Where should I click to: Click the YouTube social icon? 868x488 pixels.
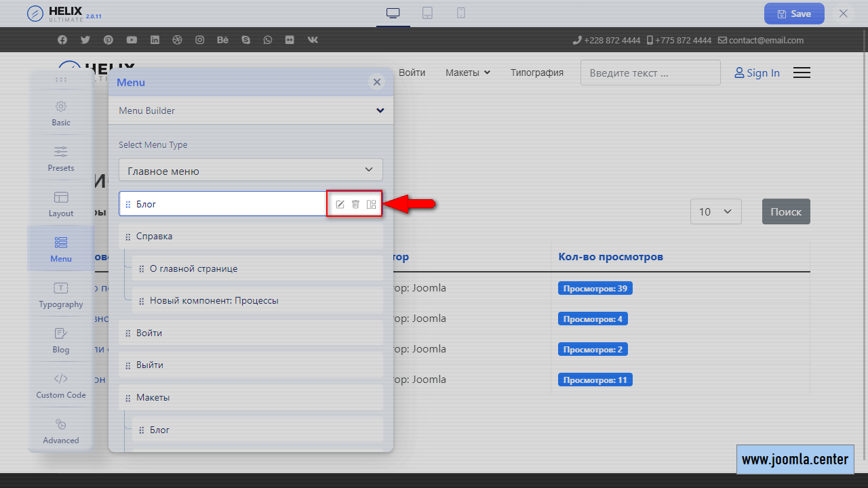coord(132,40)
